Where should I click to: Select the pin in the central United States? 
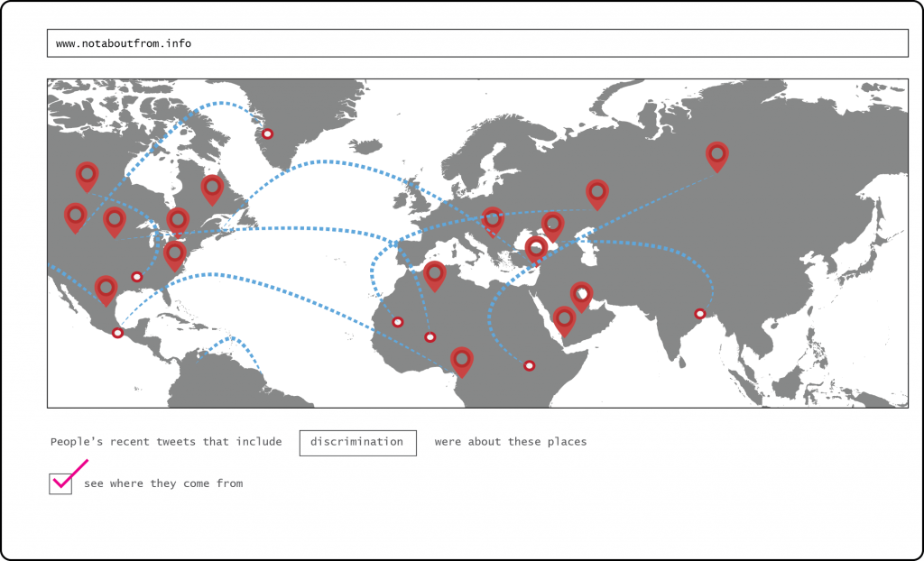115,222
